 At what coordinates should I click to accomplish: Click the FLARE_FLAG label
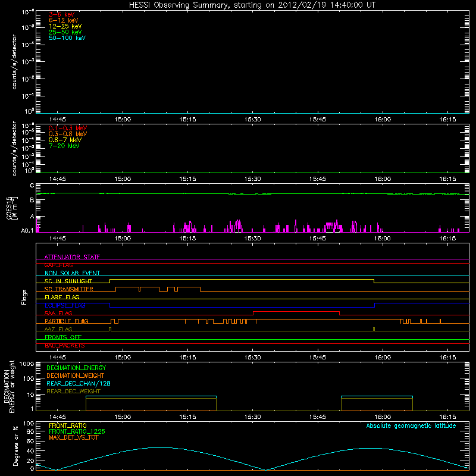62,297
